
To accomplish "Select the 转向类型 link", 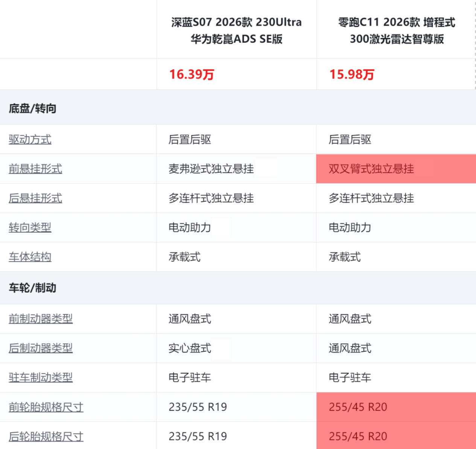I will [x=30, y=228].
